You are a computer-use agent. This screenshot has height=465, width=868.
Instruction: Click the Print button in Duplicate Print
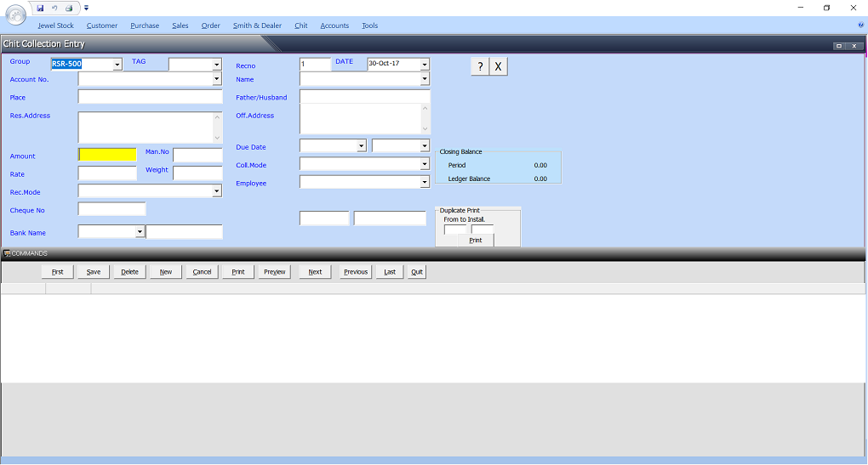point(476,241)
